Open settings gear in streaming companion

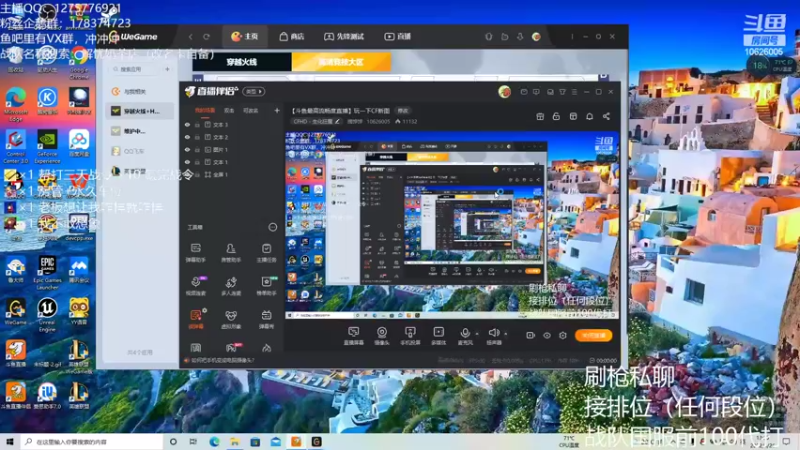tap(562, 335)
